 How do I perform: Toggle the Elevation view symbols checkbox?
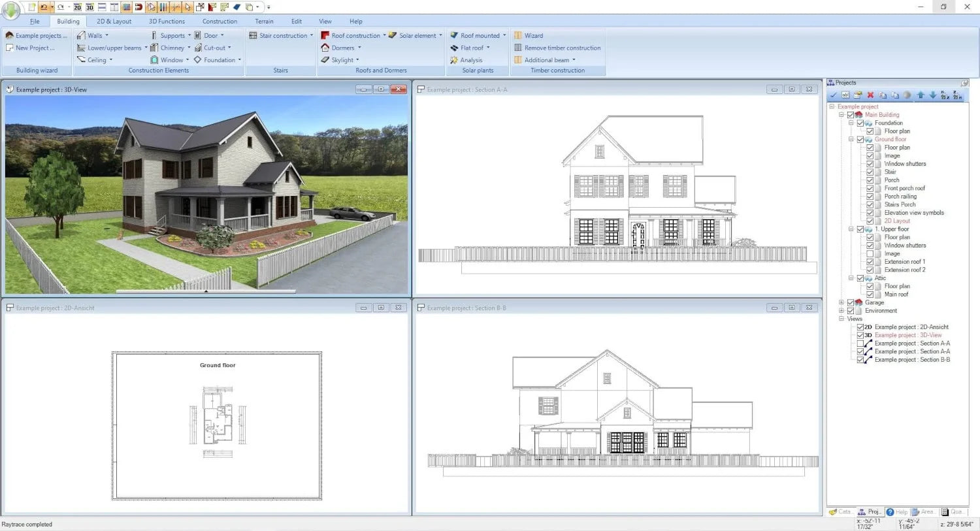870,213
